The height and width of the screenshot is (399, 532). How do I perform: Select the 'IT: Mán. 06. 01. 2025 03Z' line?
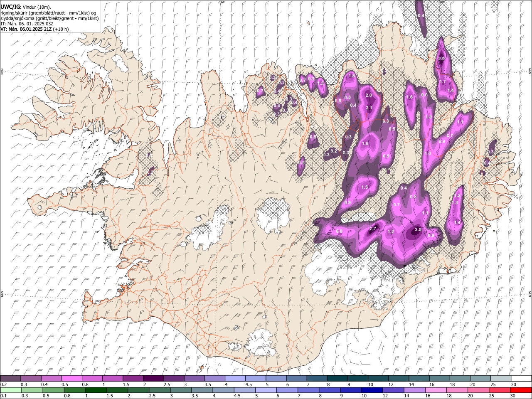pos(27,24)
